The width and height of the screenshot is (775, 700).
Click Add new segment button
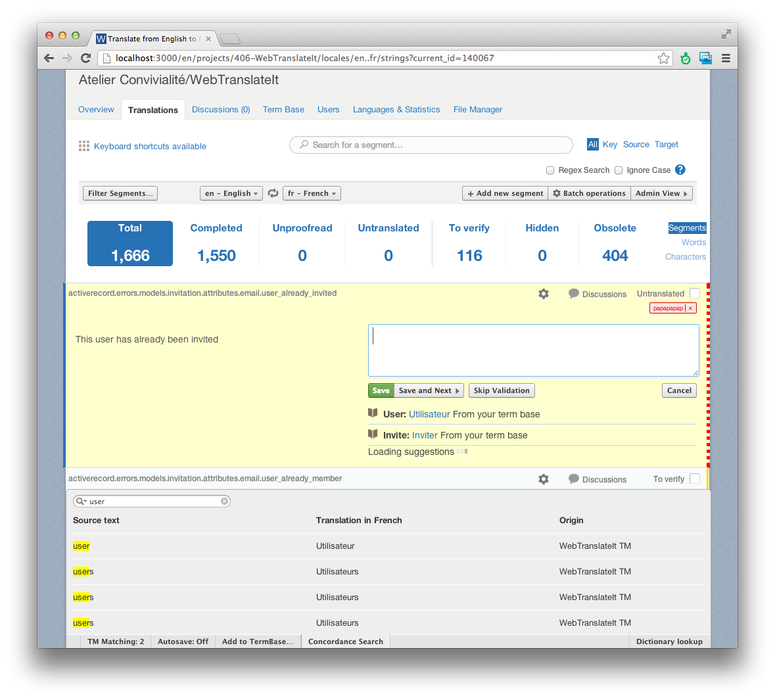pos(505,193)
